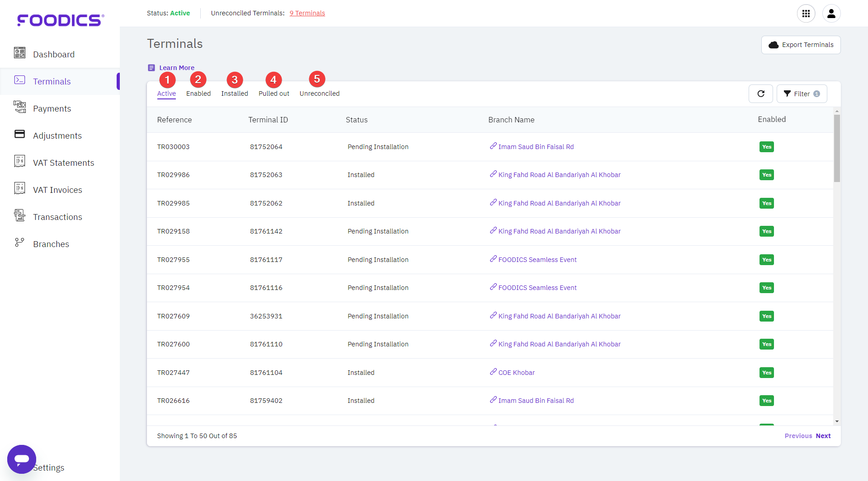Click terminal ID 36253931
This screenshot has height=481, width=868.
coord(266,316)
